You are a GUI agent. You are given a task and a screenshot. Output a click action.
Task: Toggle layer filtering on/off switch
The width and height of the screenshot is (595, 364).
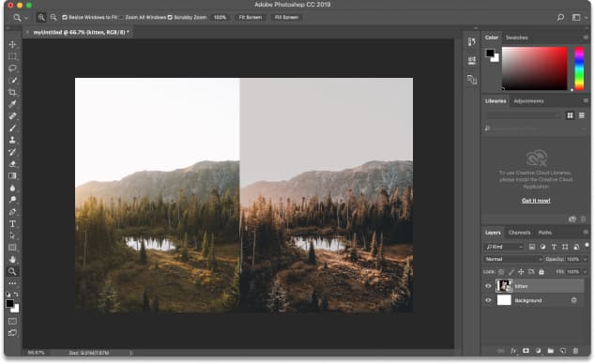[x=587, y=245]
